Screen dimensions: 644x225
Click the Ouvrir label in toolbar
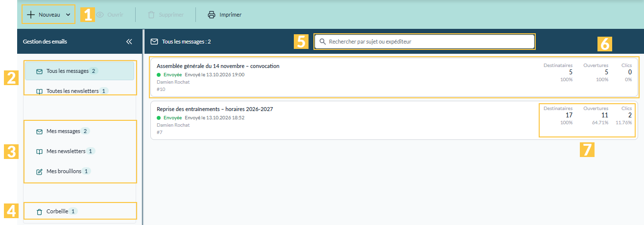pos(115,15)
